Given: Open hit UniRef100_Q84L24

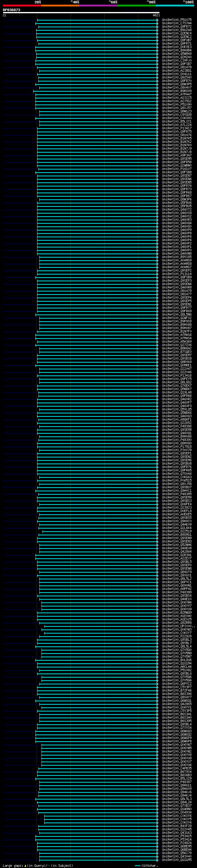Looking at the screenshot, I should point(176,802).
